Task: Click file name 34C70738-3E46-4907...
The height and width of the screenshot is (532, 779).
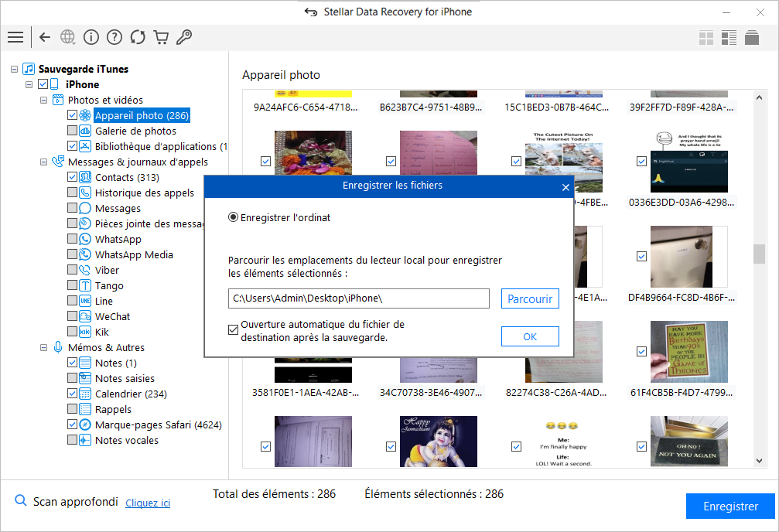Action: [431, 392]
